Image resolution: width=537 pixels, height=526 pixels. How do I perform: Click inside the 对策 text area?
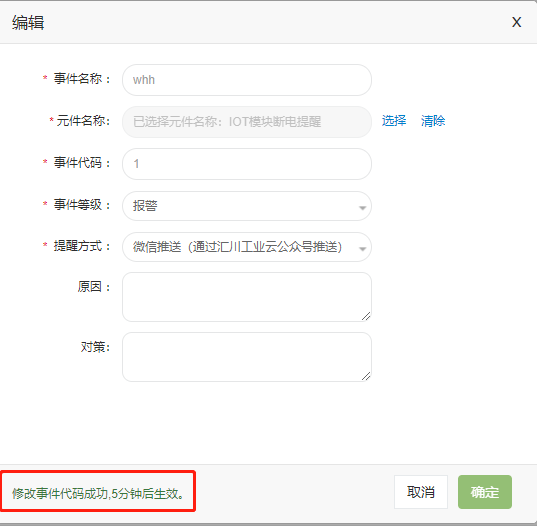coord(247,357)
